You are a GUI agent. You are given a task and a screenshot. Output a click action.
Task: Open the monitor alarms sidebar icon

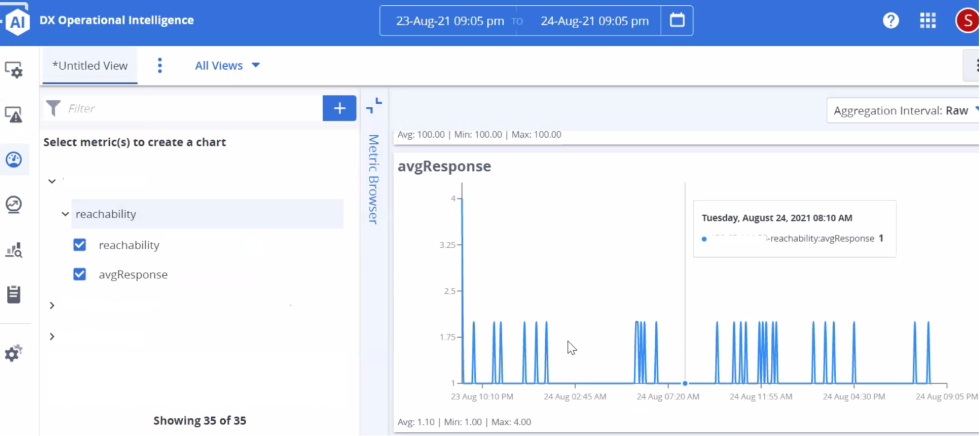[14, 114]
